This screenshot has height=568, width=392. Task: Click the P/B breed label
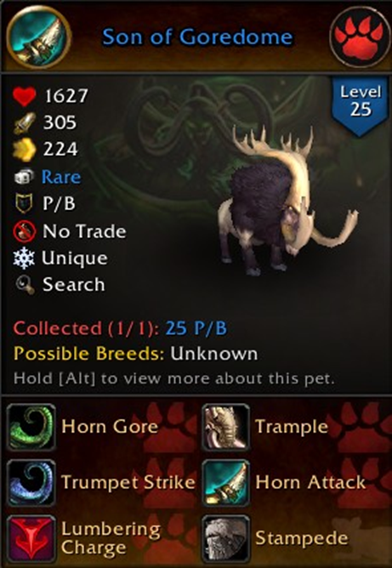(59, 203)
